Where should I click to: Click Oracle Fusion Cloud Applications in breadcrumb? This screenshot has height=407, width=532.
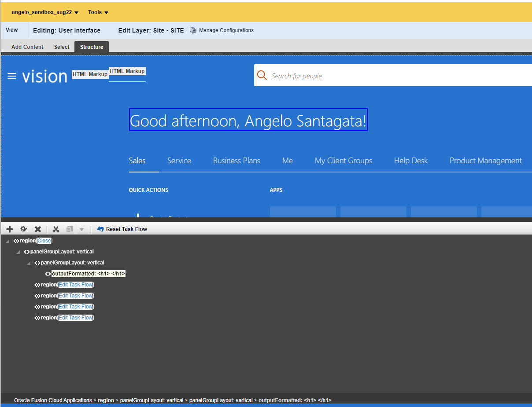tap(53, 400)
